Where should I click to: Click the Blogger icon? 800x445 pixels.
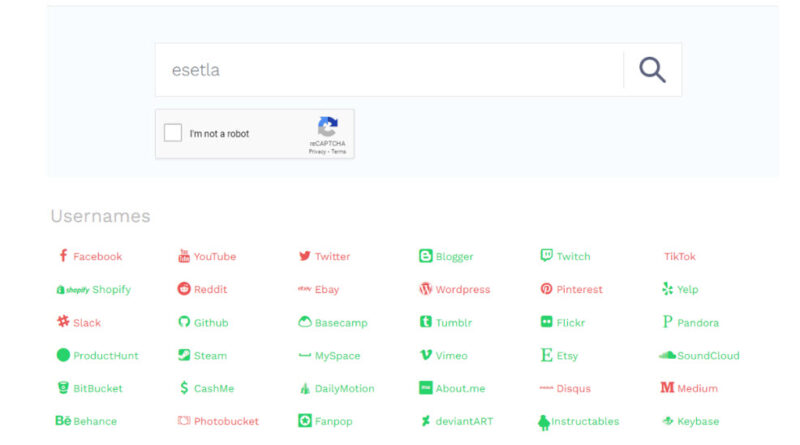coord(426,256)
